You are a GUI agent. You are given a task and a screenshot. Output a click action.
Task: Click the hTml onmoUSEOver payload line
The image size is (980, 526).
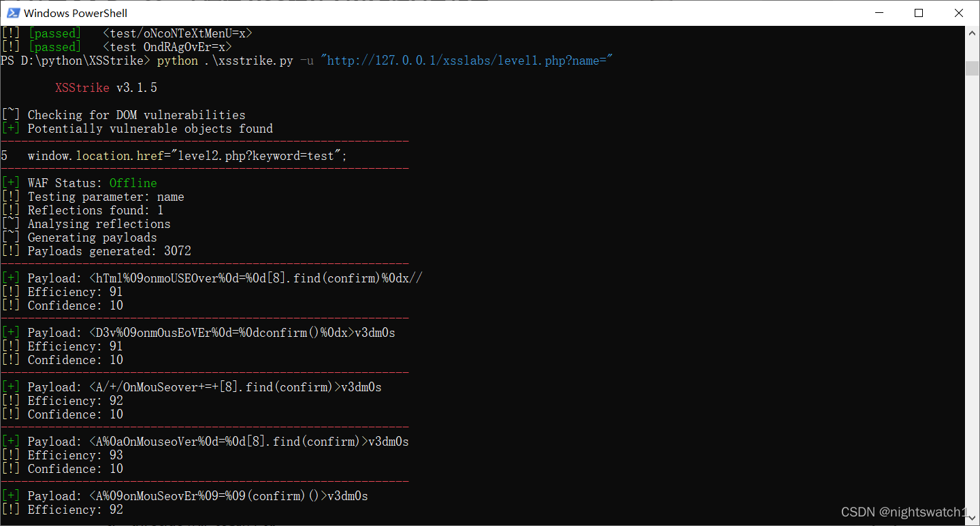tap(212, 278)
